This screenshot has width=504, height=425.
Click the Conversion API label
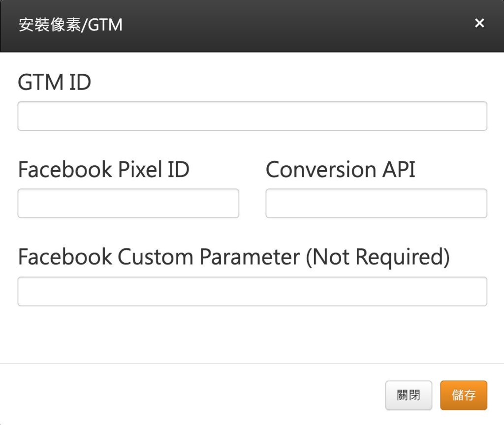pos(341,169)
